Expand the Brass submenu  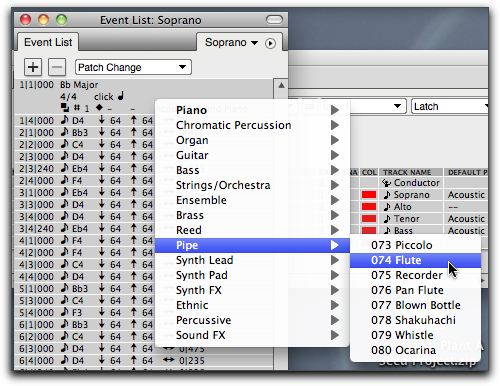pos(252,215)
